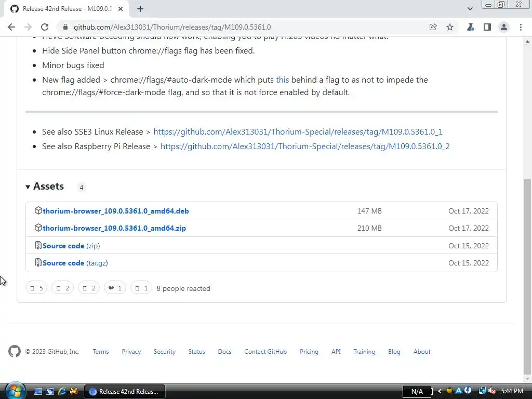The width and height of the screenshot is (532, 399).
Task: Click Show Desktop quick launch icon
Action: (x=37, y=392)
